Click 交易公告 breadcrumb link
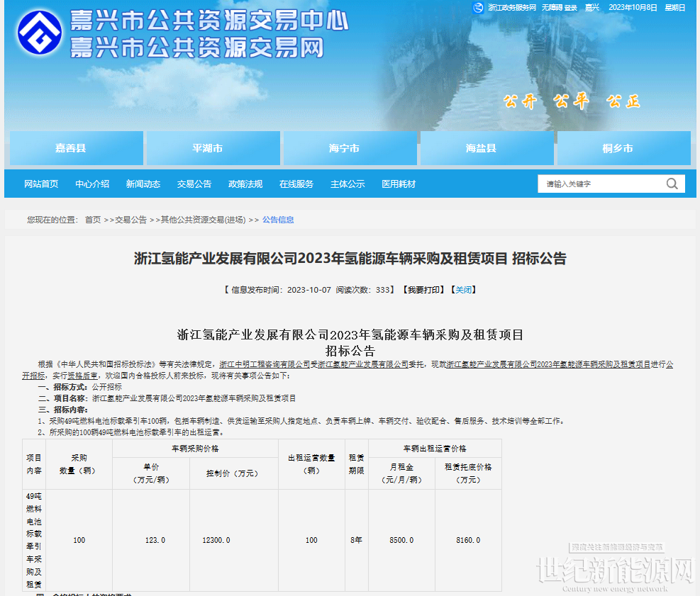Screen dimensions: 700x596 130,220
